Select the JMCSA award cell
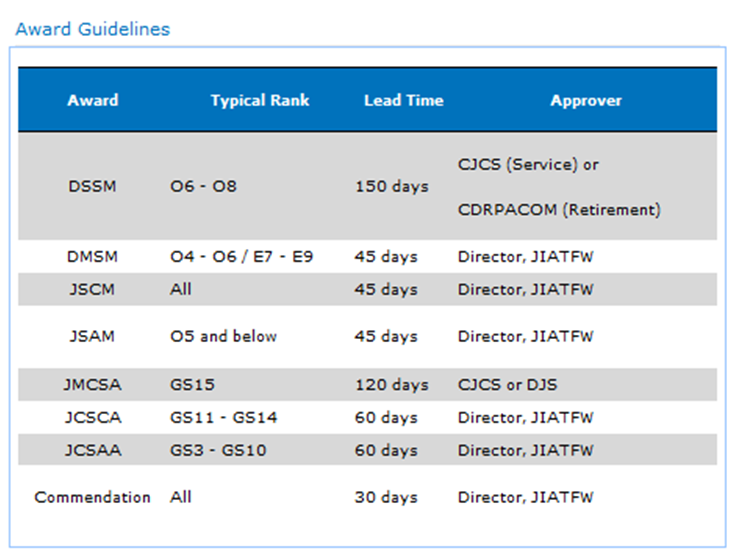Viewport: 740px width, 552px height. click(x=92, y=384)
